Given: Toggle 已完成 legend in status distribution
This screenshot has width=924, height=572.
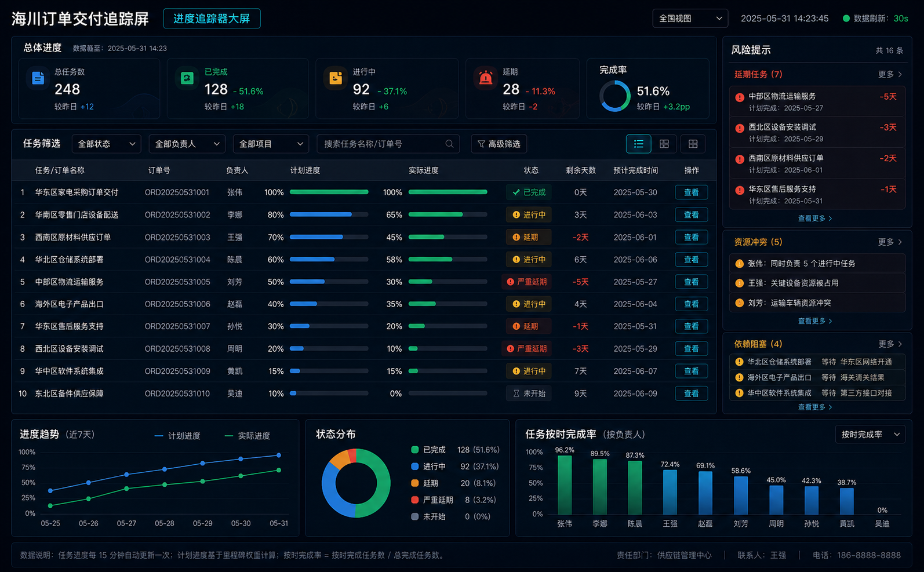Looking at the screenshot, I should tap(428, 450).
